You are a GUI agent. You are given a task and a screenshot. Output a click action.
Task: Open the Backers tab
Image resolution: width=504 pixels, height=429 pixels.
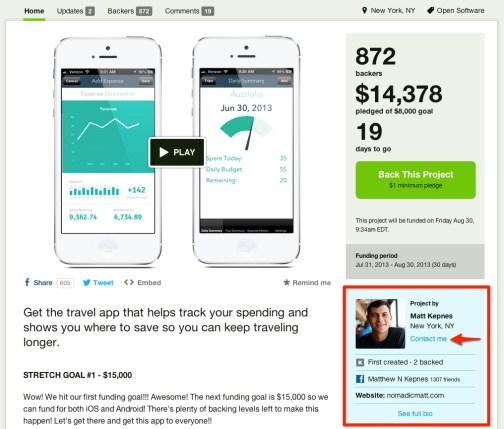130,11
